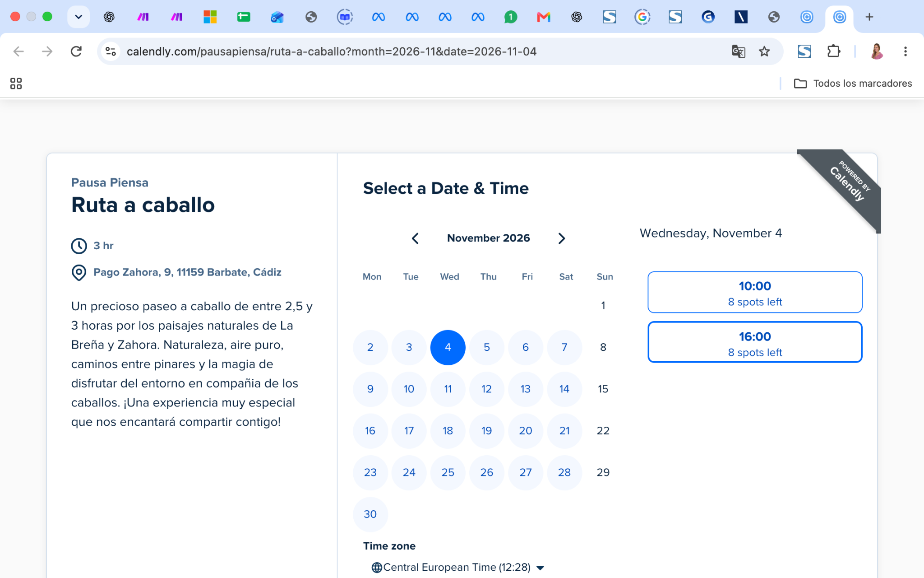Viewport: 924px width, 578px height.
Task: Click the Powered by Calendly ribbon
Action: coord(844,185)
